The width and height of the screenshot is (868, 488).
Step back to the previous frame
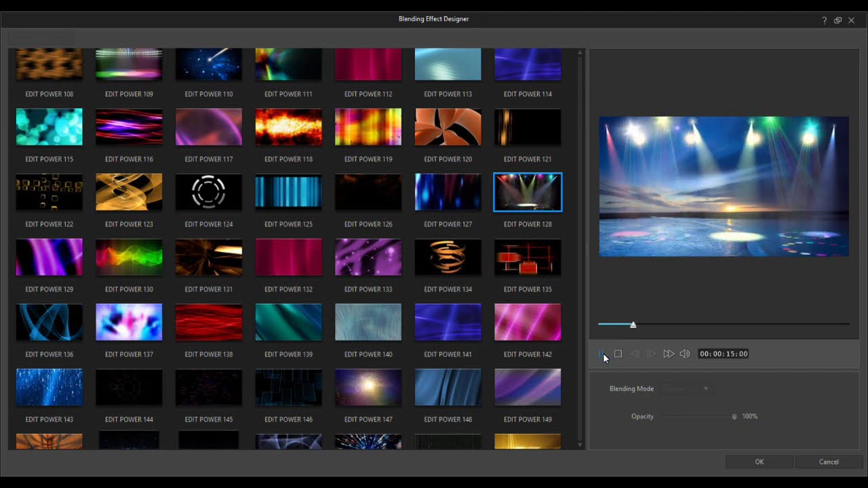635,354
